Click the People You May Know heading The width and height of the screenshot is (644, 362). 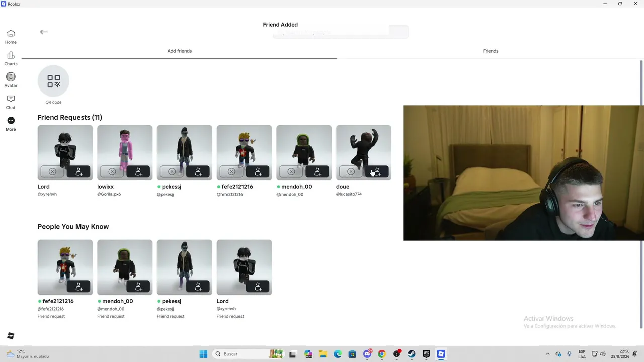[73, 227]
